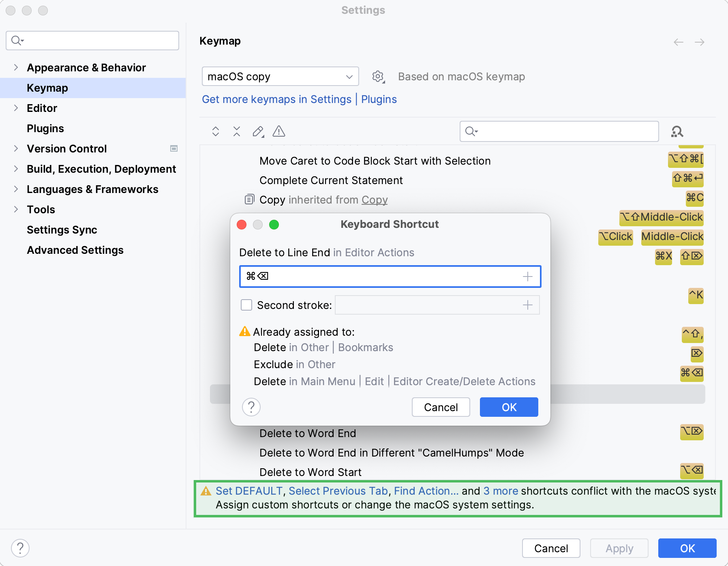This screenshot has height=566, width=728.
Task: Select Delete to Word End action
Action: pos(308,433)
